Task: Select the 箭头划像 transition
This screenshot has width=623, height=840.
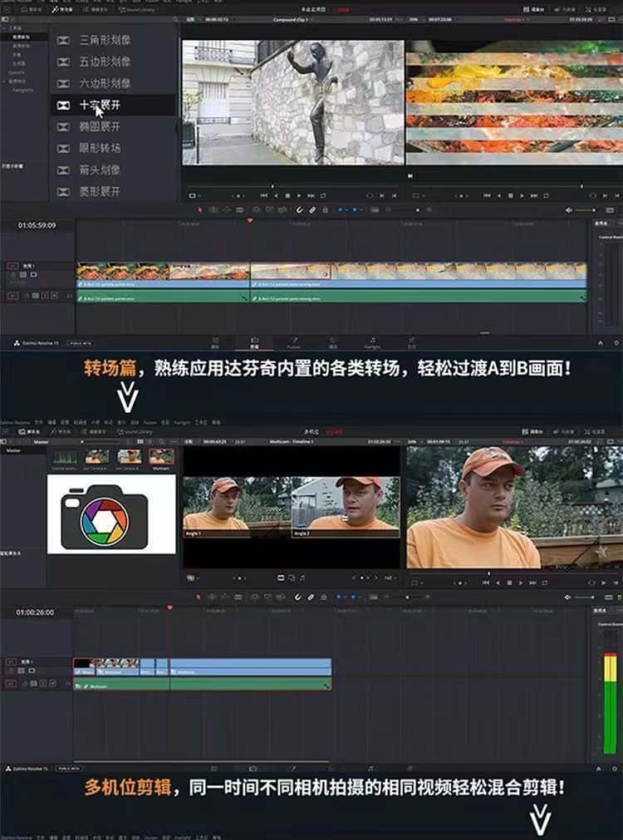Action: tap(100, 169)
